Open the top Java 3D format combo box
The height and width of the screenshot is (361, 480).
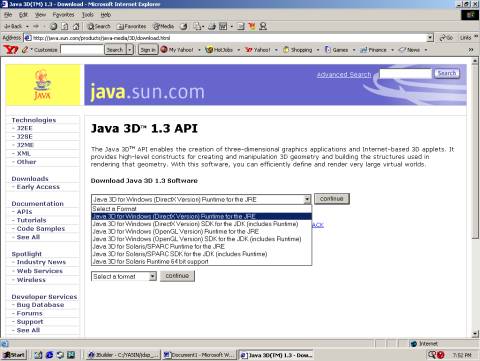coord(201,199)
